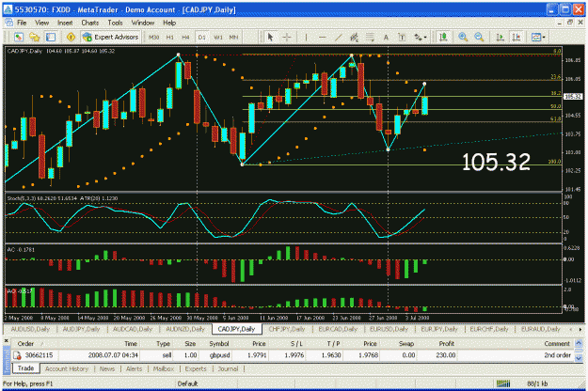Open the chart templates dropdown
Image resolution: width=588 pixels, height=391 pixels.
coord(538,37)
